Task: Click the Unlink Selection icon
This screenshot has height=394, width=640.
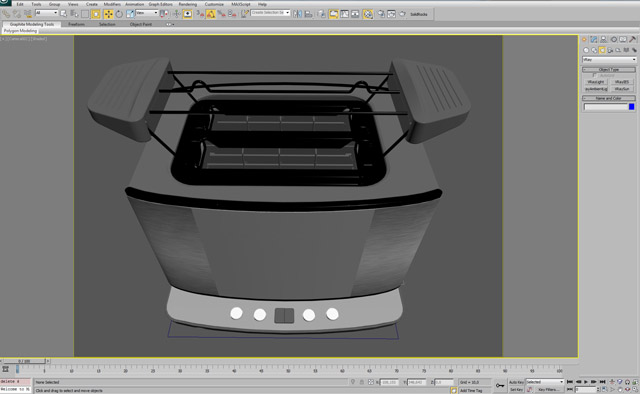Action: tap(17, 14)
